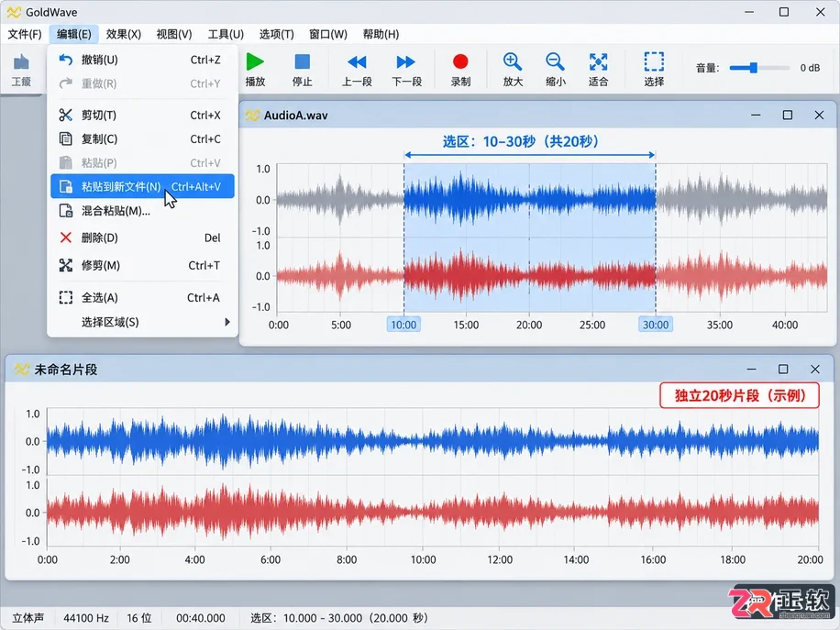Click the 未命名片段 window title
Viewport: 840px width, 630px height.
coord(66,370)
